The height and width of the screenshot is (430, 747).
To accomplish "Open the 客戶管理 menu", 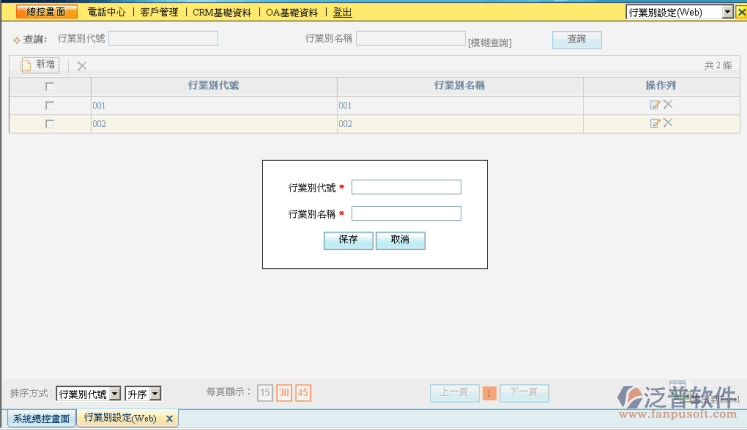I will point(159,12).
